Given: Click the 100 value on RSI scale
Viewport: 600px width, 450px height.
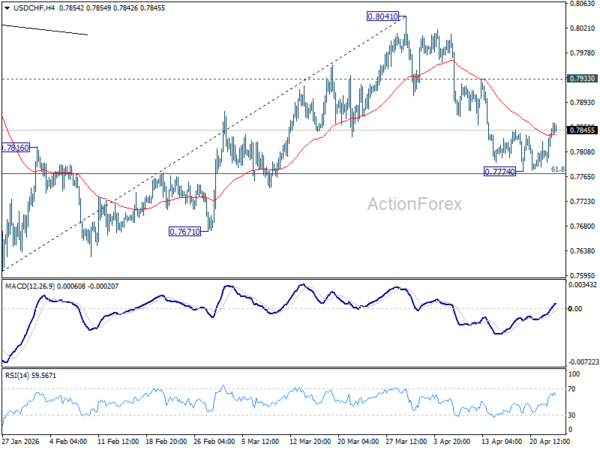Looking at the screenshot, I should [574, 374].
